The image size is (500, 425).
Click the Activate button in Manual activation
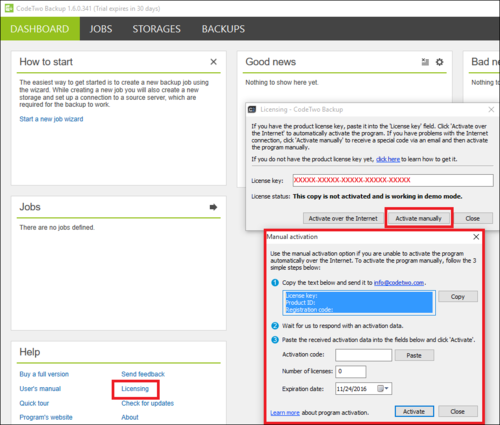point(414,411)
